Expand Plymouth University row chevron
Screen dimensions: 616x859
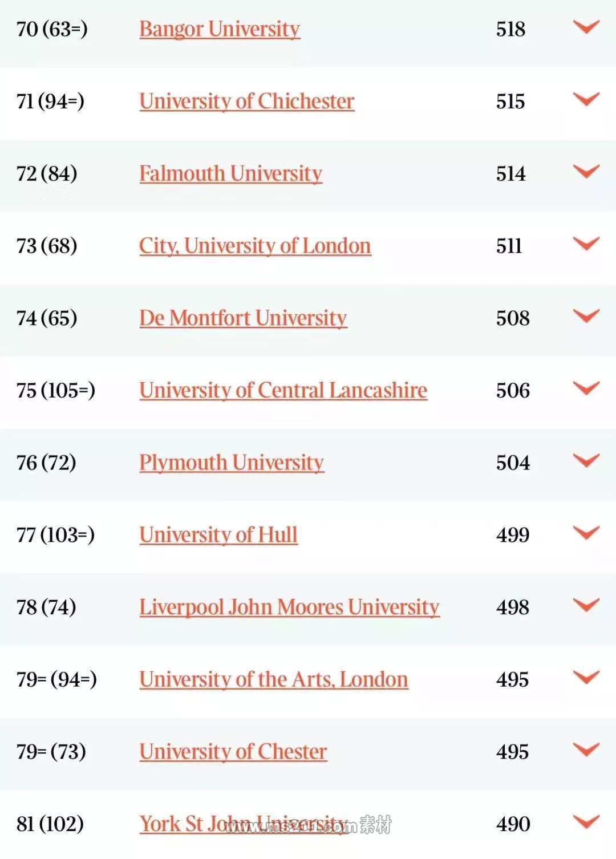[586, 460]
